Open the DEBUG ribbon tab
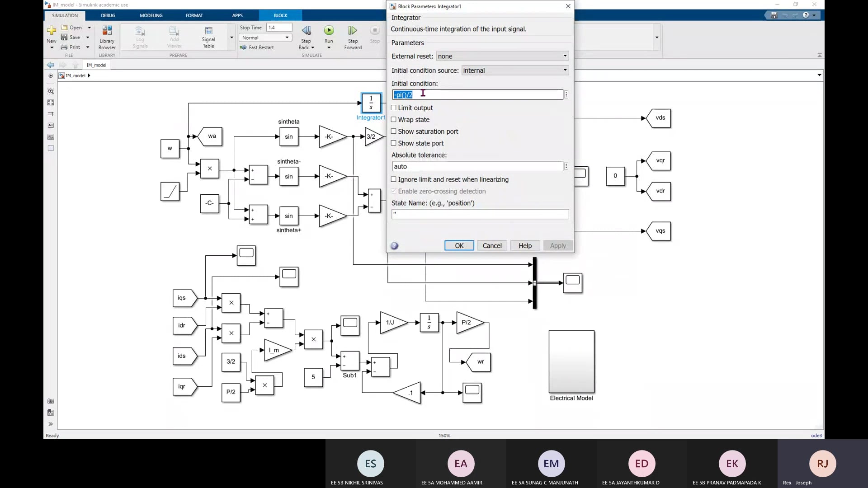 coord(108,15)
